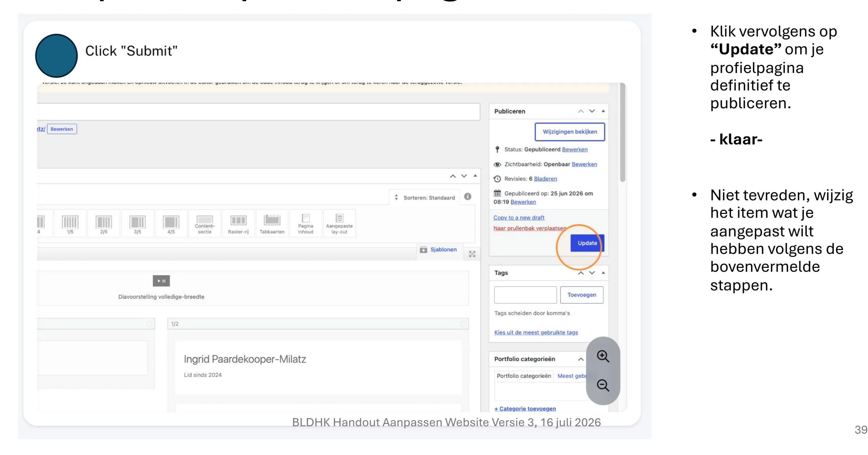Move Publiceren panel up with up chevron
This screenshot has height=455, width=868.
[x=581, y=111]
